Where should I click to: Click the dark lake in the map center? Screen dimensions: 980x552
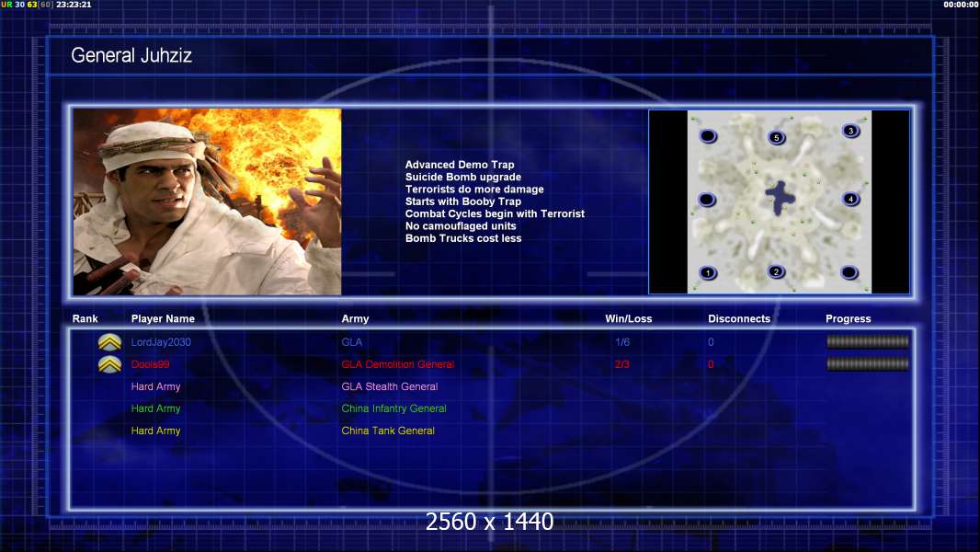(x=779, y=197)
